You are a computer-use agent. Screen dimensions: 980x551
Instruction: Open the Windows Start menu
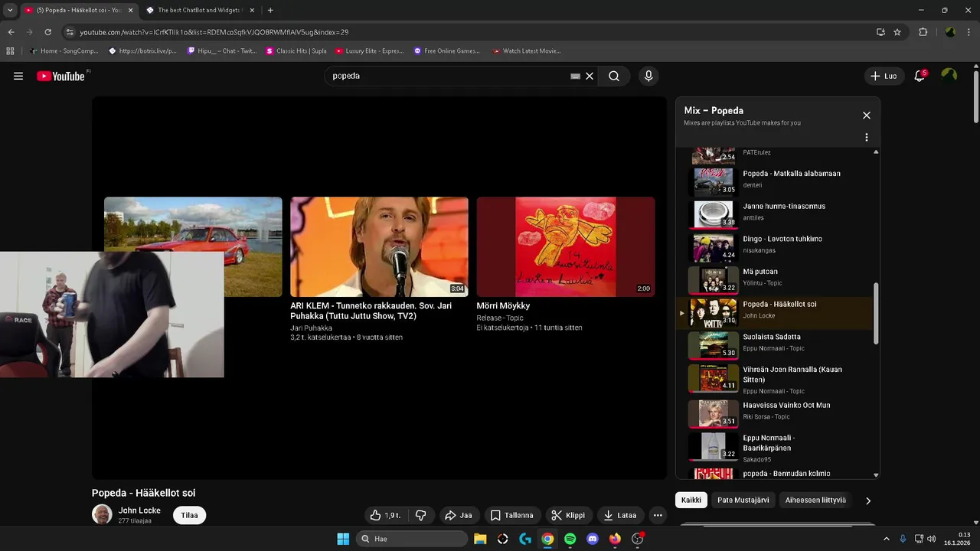tap(343, 539)
